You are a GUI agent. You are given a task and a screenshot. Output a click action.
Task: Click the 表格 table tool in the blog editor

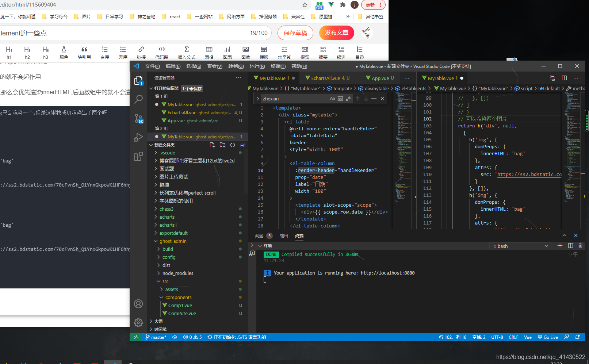[209, 53]
